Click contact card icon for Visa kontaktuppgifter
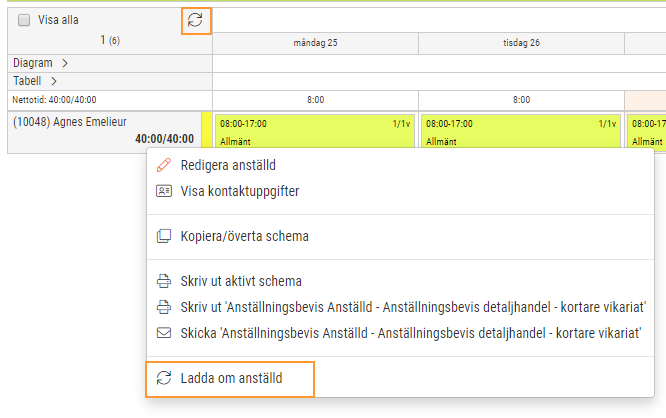 pyautogui.click(x=164, y=191)
